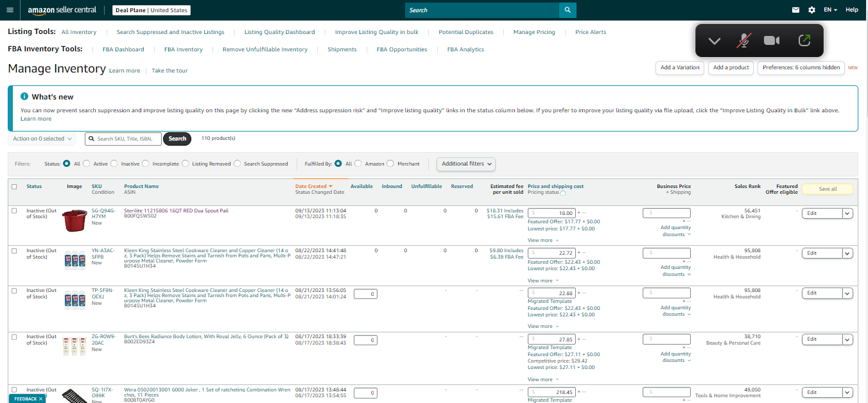Click the search magnifier button in header
This screenshot has height=403, width=868.
click(568, 10)
